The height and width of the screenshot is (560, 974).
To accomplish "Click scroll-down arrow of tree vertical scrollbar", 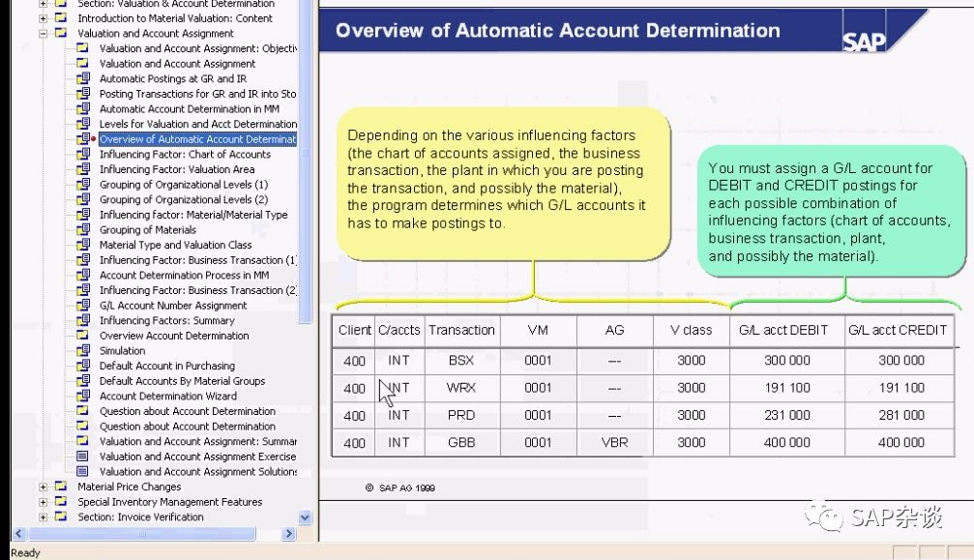I will click(x=305, y=517).
